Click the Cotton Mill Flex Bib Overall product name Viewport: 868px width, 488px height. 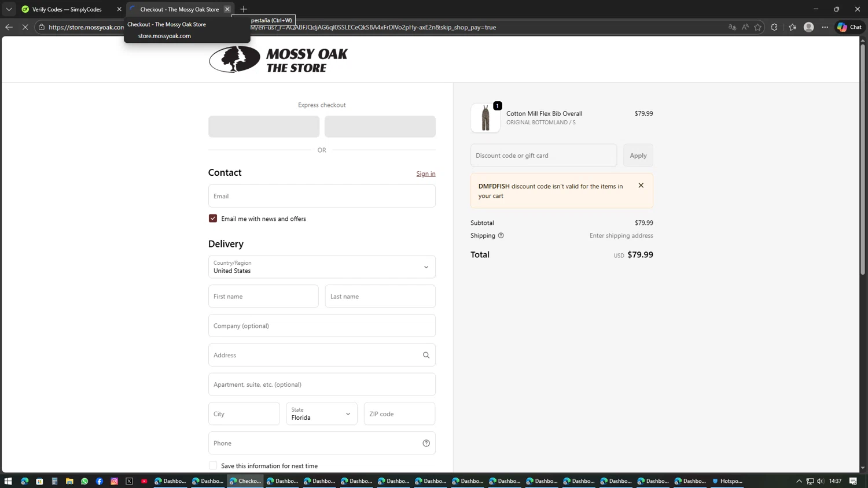point(545,114)
